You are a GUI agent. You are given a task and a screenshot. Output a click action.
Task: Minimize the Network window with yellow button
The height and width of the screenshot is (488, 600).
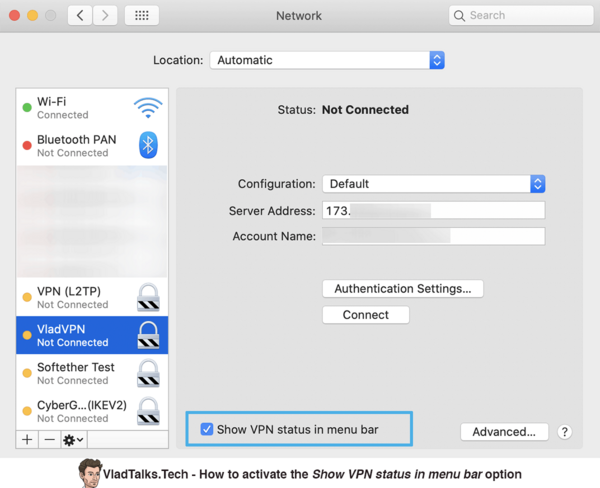[33, 15]
